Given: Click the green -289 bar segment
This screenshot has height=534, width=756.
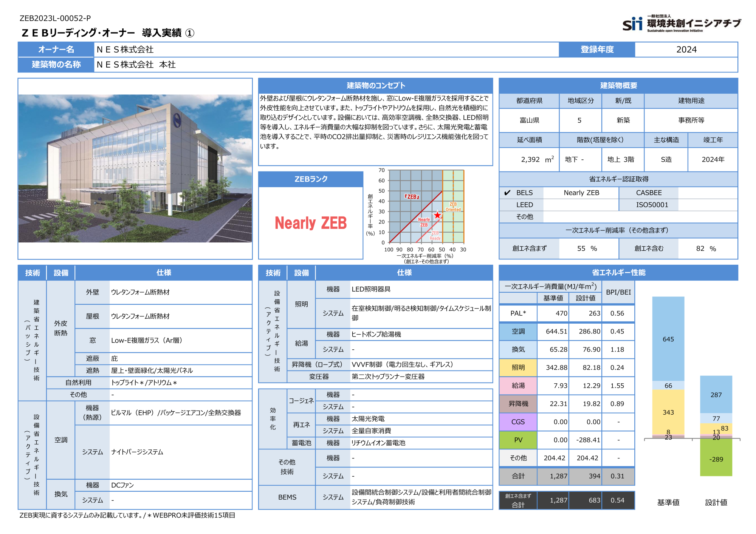Looking at the screenshot, I should (716, 457).
